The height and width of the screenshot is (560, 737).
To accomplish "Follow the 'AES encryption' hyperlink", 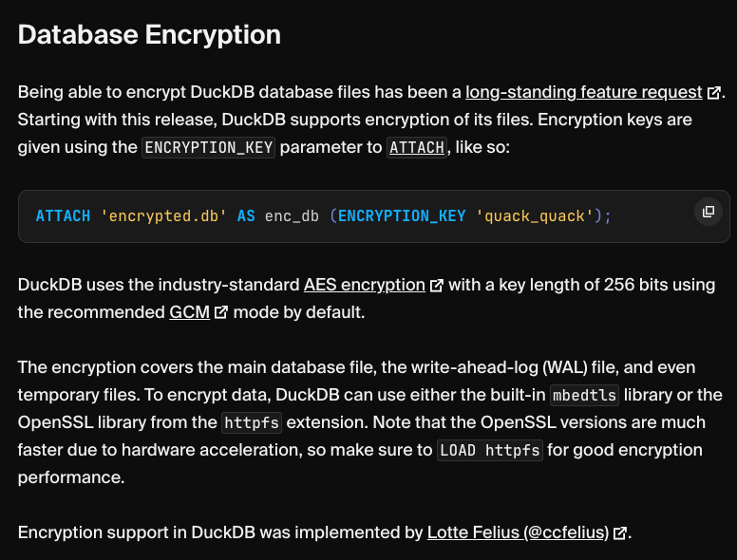I will [x=364, y=285].
